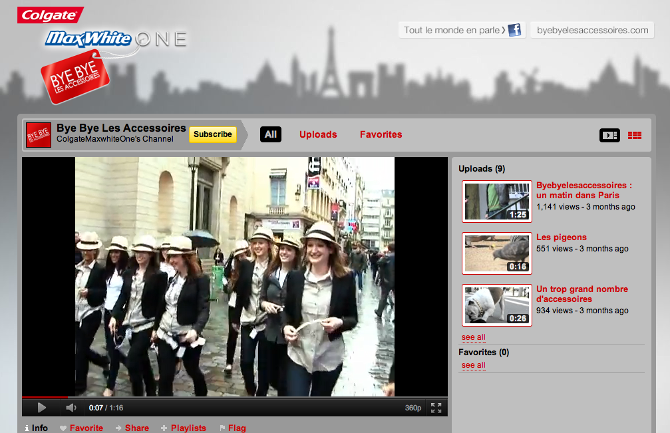
Task: Change the 360p quality setting
Action: 413,408
